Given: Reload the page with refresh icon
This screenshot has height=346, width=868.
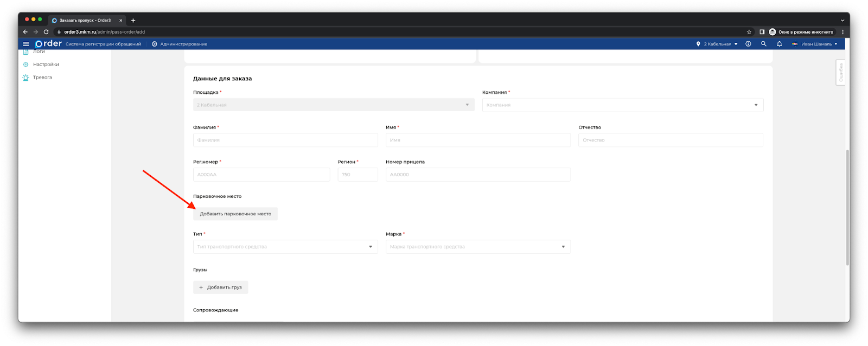Looking at the screenshot, I should [46, 32].
